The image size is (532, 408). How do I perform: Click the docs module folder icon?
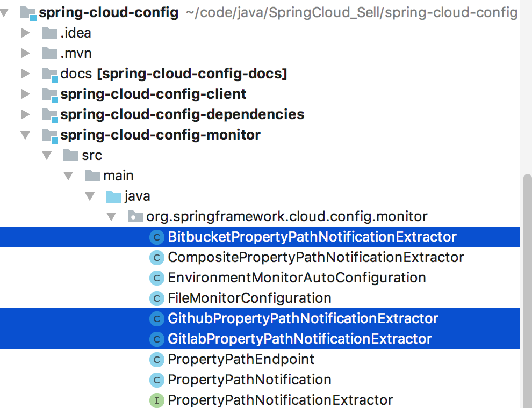coord(49,74)
